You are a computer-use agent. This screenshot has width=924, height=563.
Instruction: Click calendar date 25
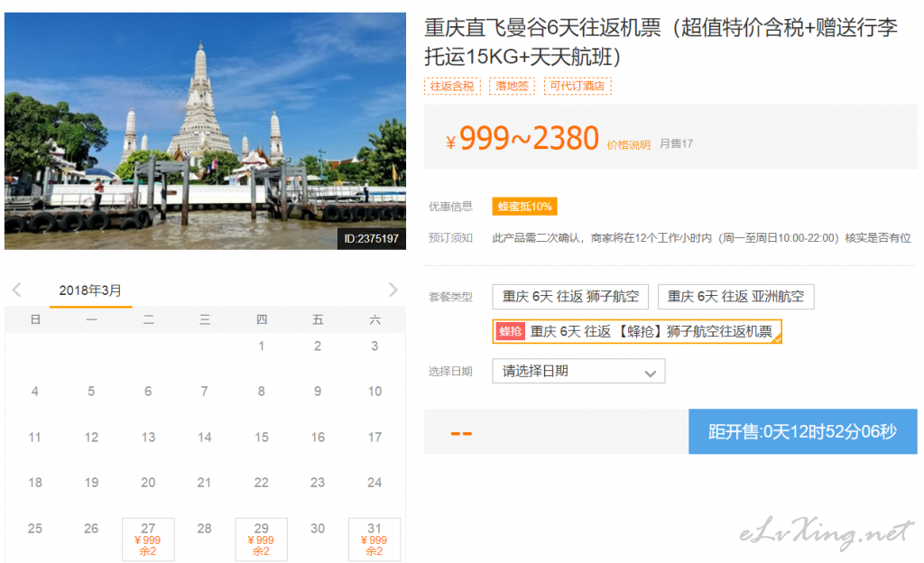[35, 528]
